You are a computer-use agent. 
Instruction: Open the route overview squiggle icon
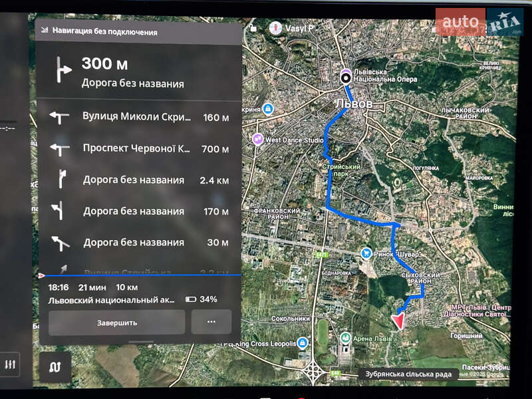click(x=55, y=366)
